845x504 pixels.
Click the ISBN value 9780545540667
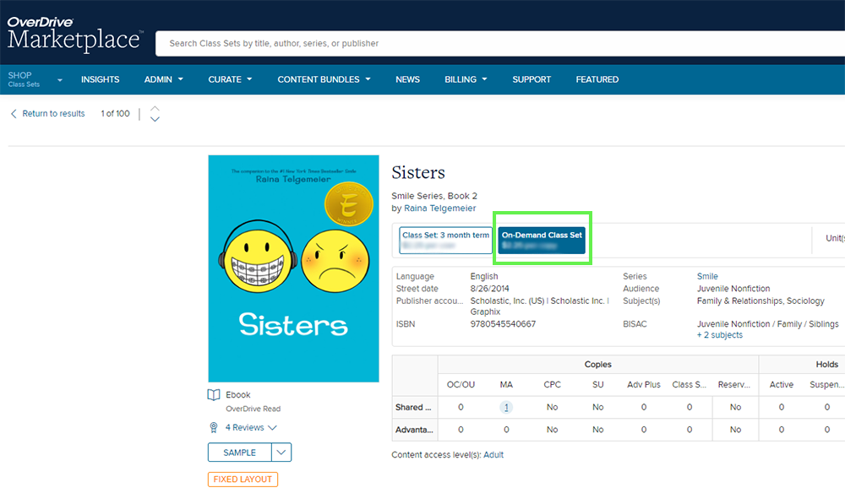503,324
